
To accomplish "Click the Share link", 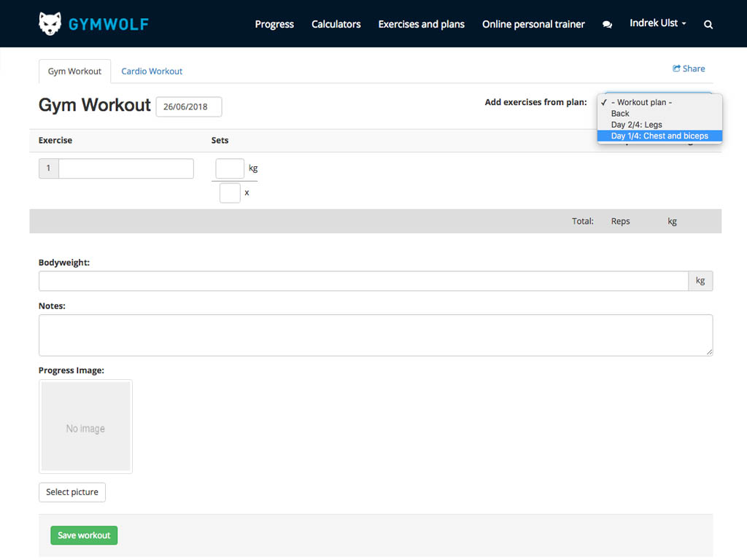I will click(x=689, y=69).
